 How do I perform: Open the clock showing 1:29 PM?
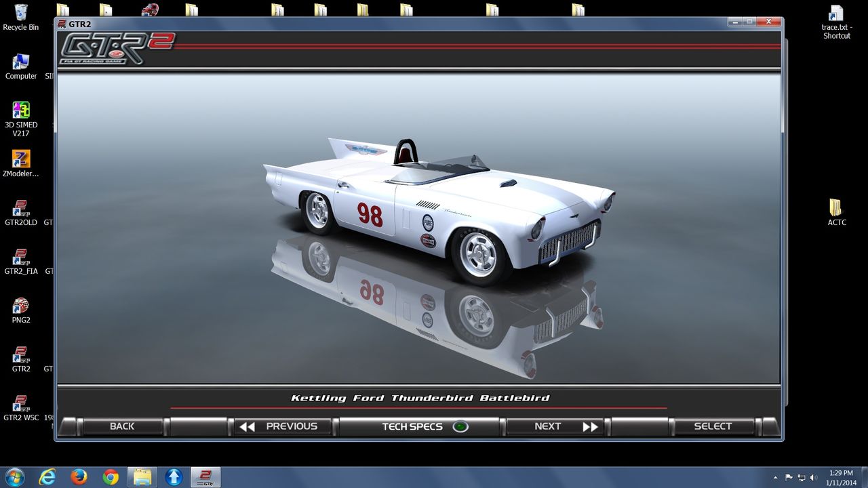click(841, 477)
